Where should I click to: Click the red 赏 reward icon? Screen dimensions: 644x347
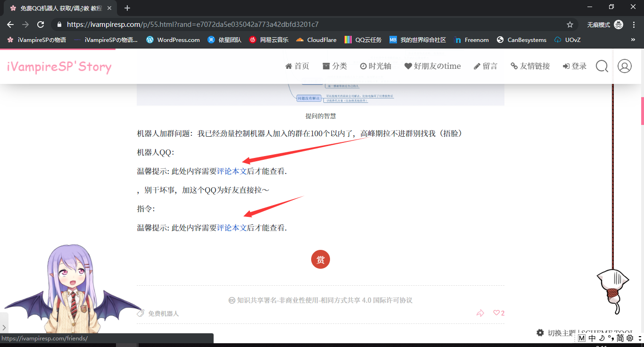[321, 259]
